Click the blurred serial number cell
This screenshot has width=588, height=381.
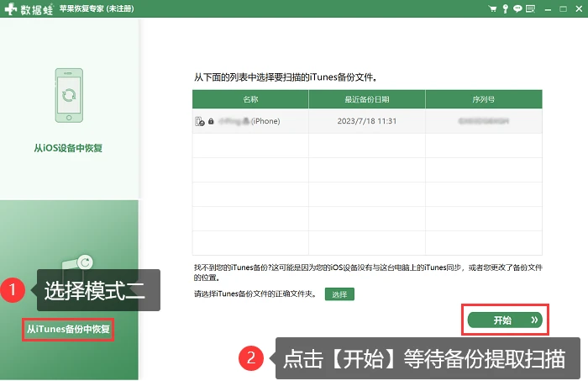tap(484, 121)
